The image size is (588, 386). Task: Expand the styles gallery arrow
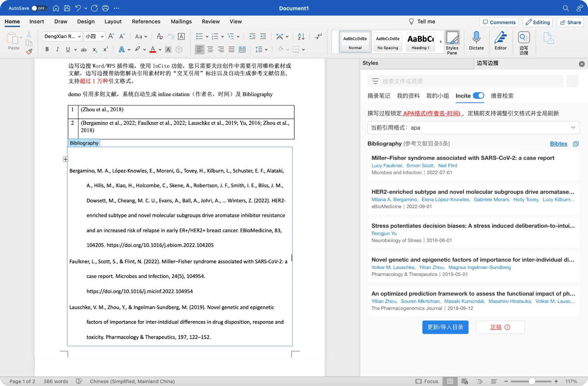tap(440, 41)
